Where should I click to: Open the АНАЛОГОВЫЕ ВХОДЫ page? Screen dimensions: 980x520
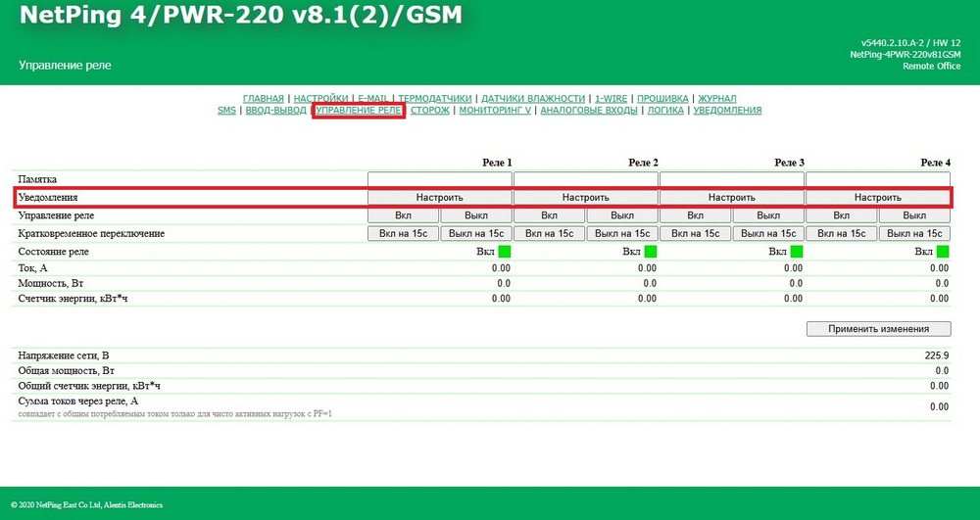click(588, 111)
